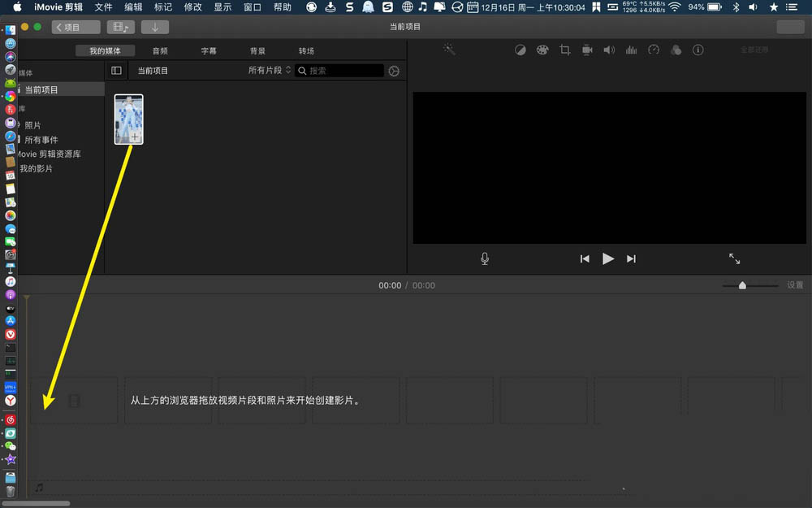Image resolution: width=812 pixels, height=508 pixels.
Task: Open the 显示 menu
Action: click(x=222, y=7)
